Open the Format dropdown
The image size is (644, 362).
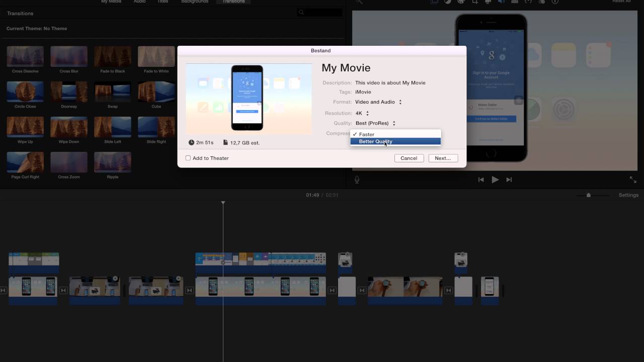tap(378, 102)
